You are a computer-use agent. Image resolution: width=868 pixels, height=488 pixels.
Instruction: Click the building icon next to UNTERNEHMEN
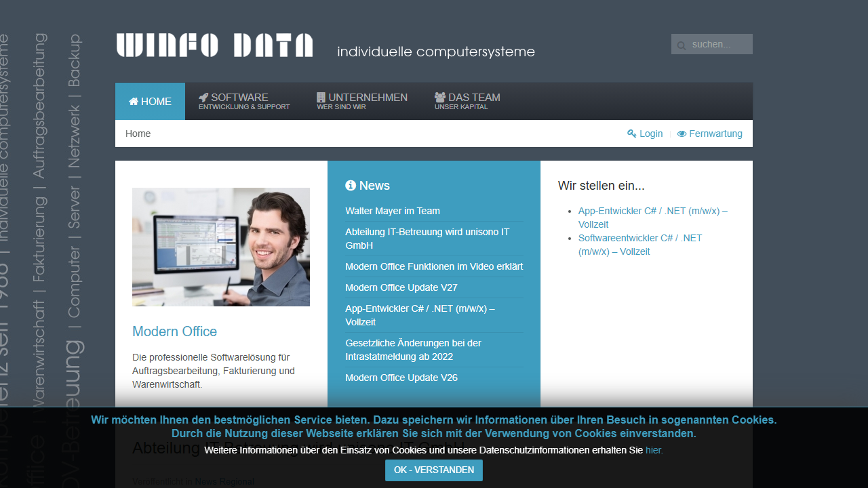point(321,98)
